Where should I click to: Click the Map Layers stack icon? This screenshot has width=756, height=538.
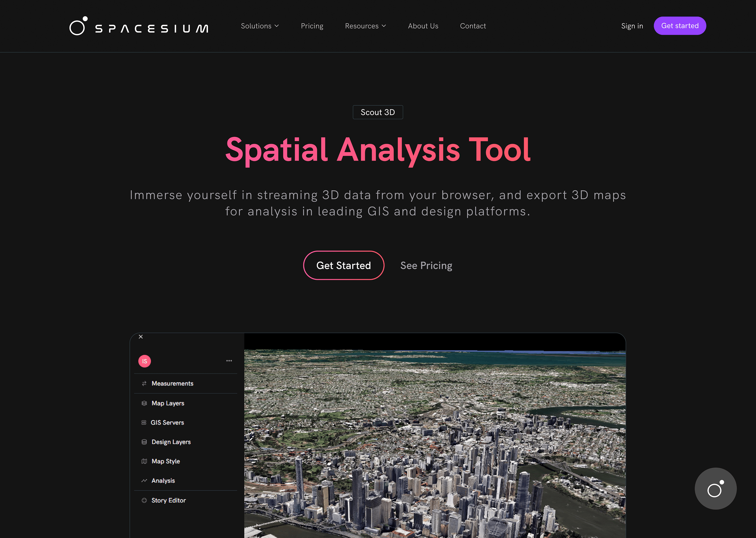click(144, 403)
